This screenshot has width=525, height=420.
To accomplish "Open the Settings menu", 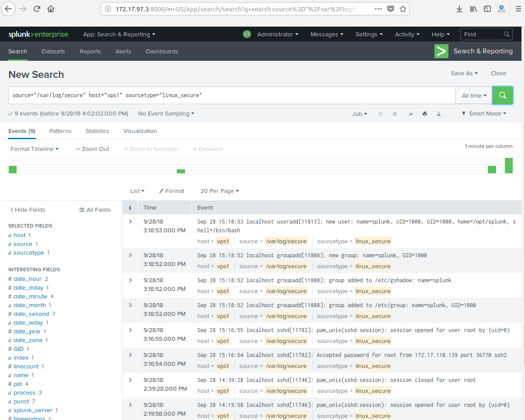I will 369,35.
